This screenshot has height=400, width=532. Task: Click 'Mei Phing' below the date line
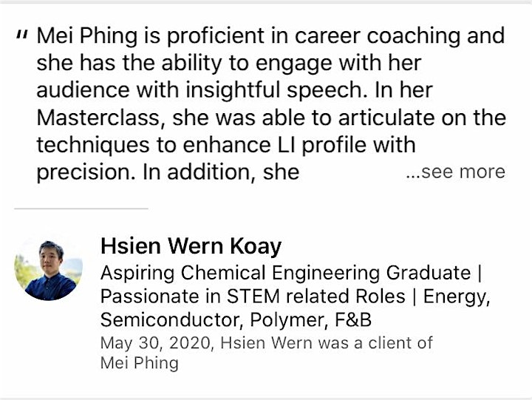click(x=140, y=363)
